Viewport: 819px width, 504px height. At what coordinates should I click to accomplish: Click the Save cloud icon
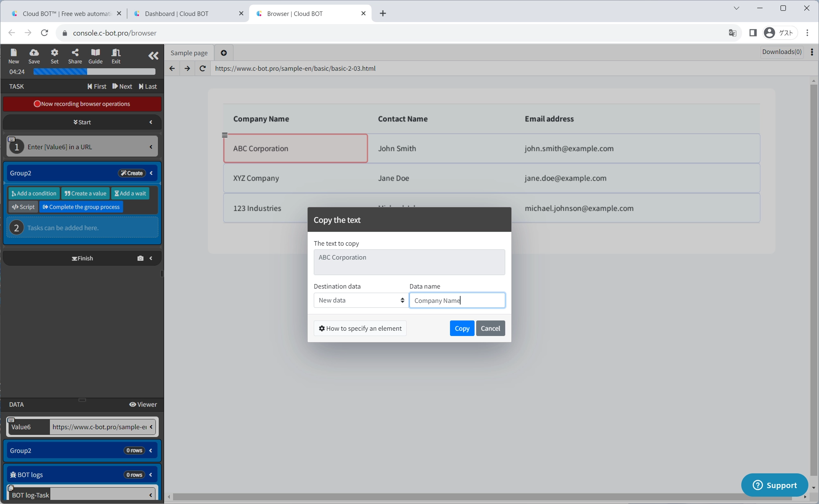click(x=34, y=56)
